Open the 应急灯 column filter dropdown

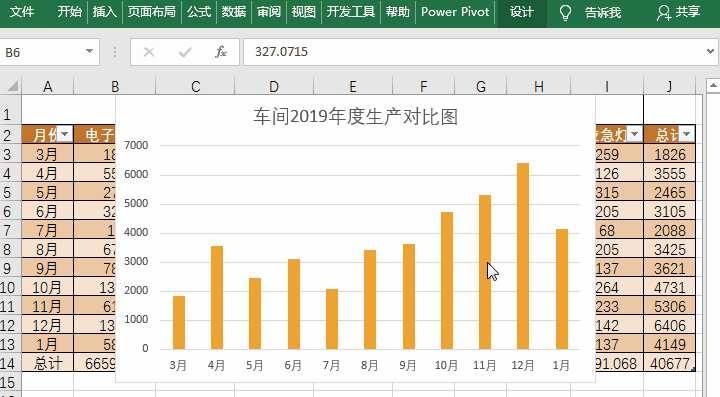point(635,134)
